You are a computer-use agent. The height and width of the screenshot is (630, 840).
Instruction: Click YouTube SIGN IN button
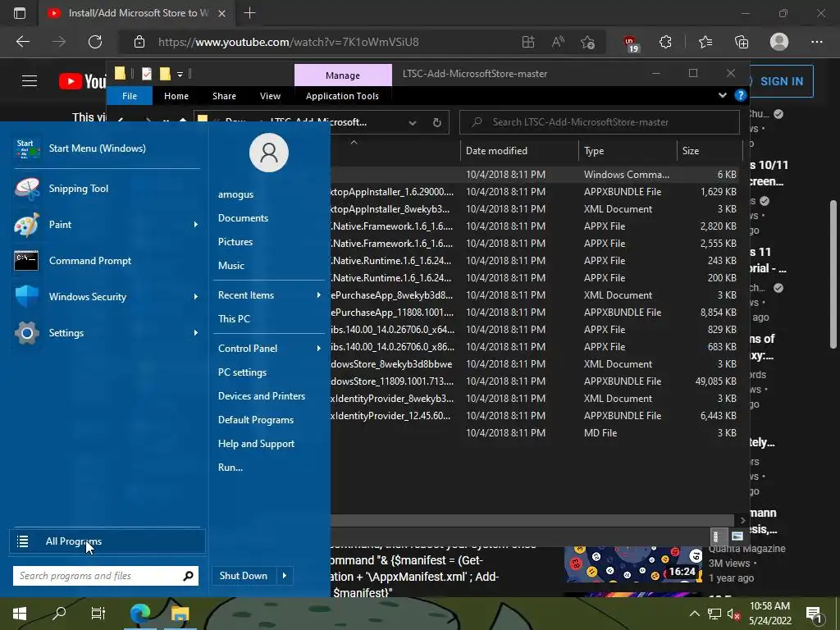coord(781,81)
